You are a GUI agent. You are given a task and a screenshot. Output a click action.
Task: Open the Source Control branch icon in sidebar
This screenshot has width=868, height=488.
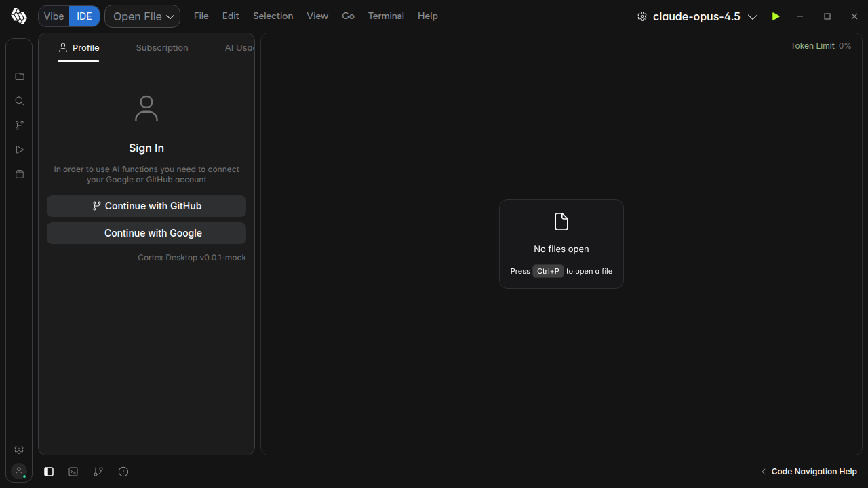click(19, 125)
